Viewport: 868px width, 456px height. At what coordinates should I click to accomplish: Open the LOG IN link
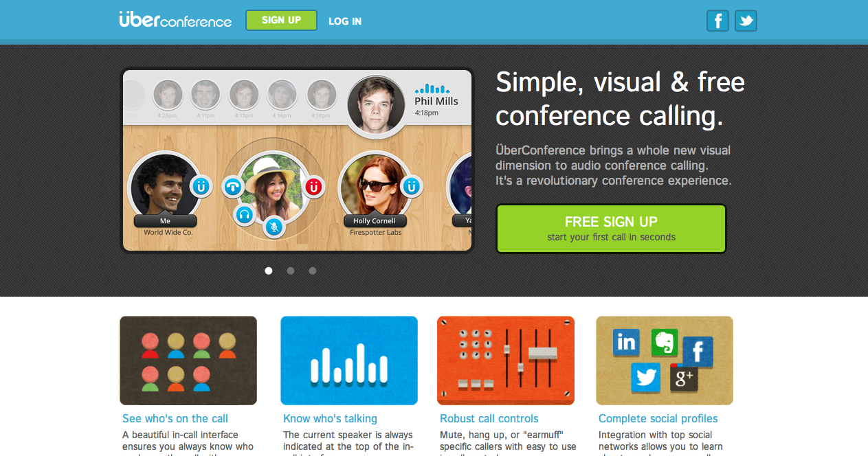pos(345,21)
